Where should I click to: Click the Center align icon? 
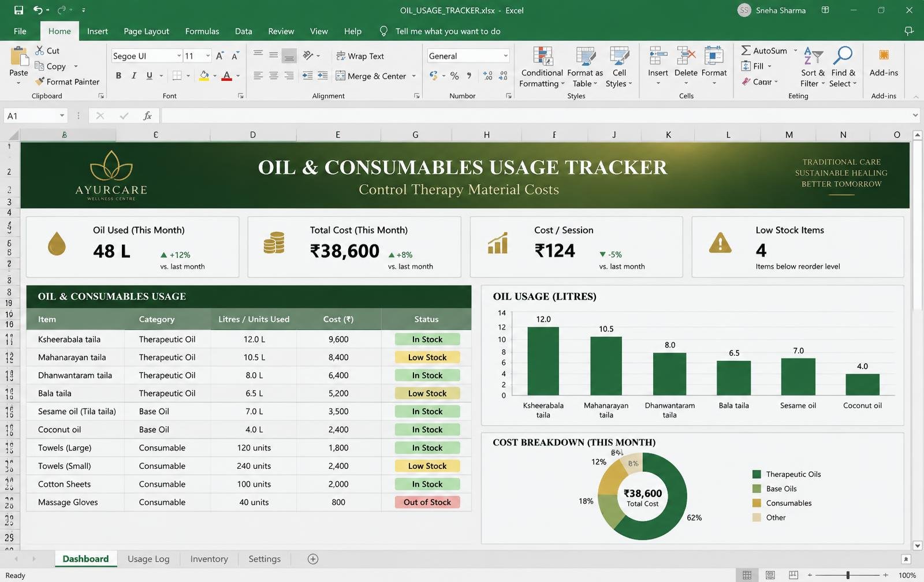(x=274, y=76)
